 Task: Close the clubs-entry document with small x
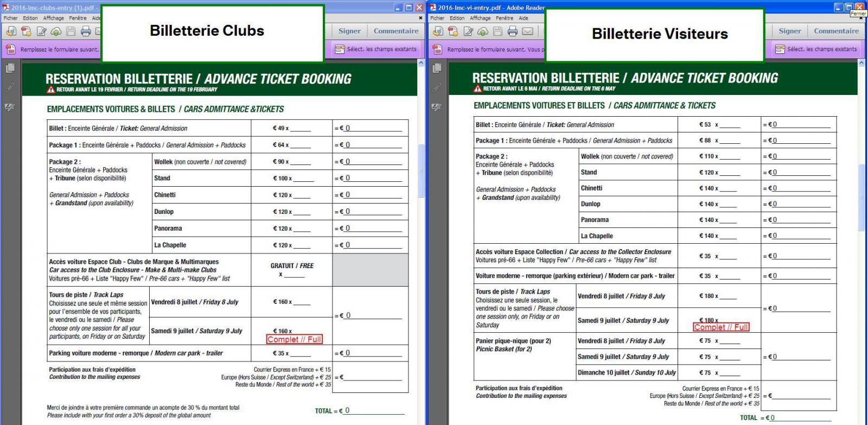(x=419, y=18)
